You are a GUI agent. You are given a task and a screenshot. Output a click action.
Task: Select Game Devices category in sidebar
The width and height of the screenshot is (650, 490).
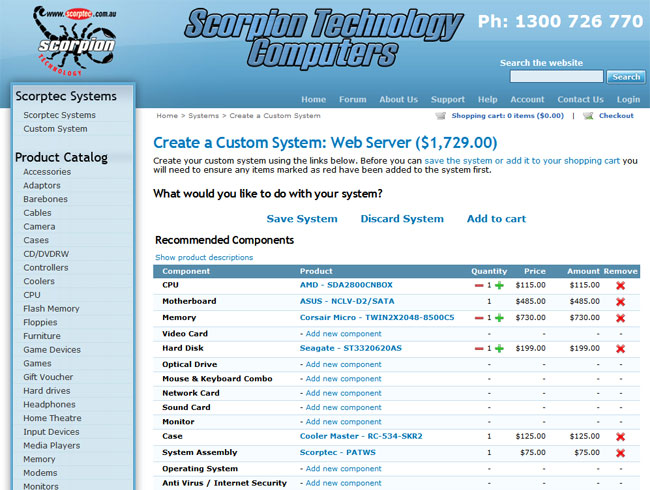point(52,349)
